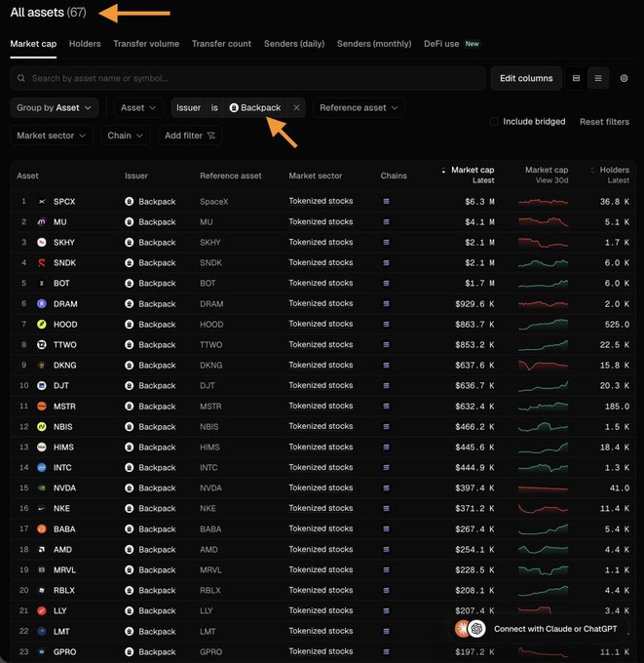Open the Market sector filter dropdown
644x663 pixels.
point(51,136)
